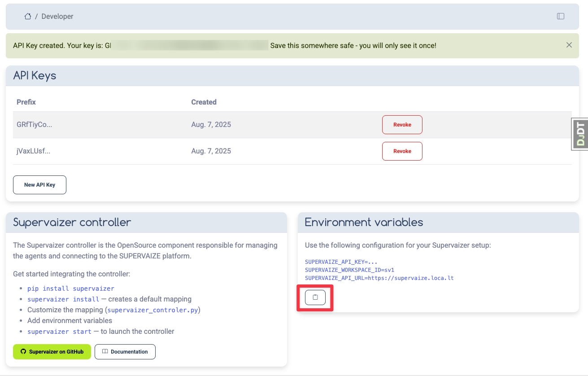Click the SUPERVAIZE_WORKSPACE_ID=sv1 line

click(349, 270)
